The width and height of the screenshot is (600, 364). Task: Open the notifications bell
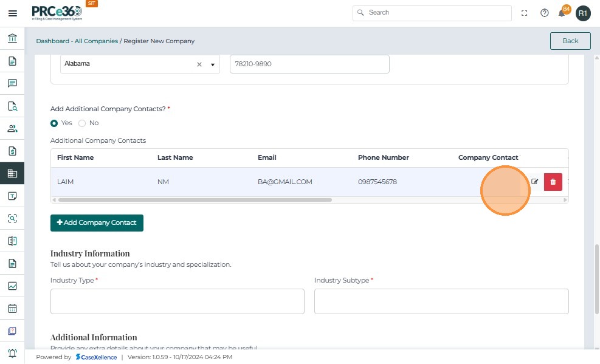(562, 13)
